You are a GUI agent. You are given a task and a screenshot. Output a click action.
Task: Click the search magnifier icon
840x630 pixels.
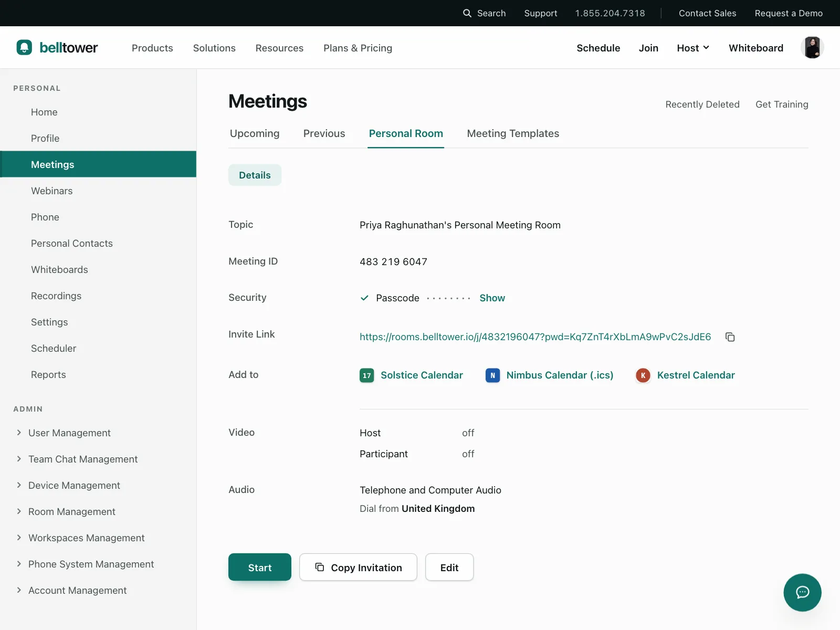(x=467, y=13)
